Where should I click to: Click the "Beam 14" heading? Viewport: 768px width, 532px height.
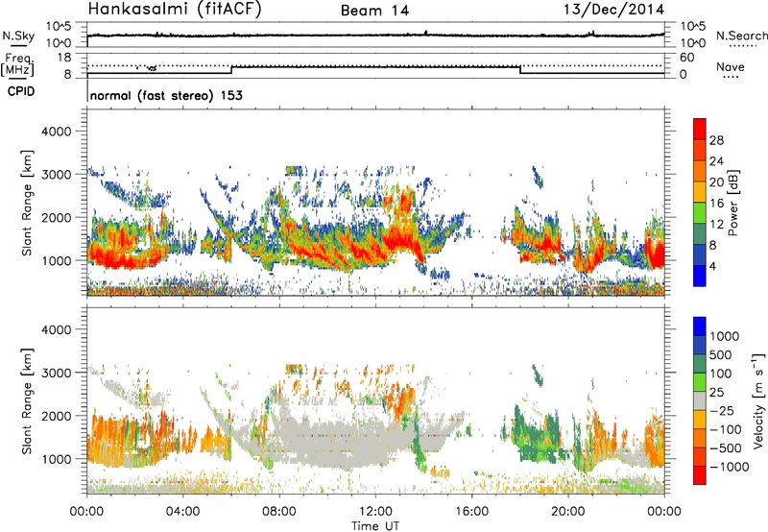(x=374, y=11)
